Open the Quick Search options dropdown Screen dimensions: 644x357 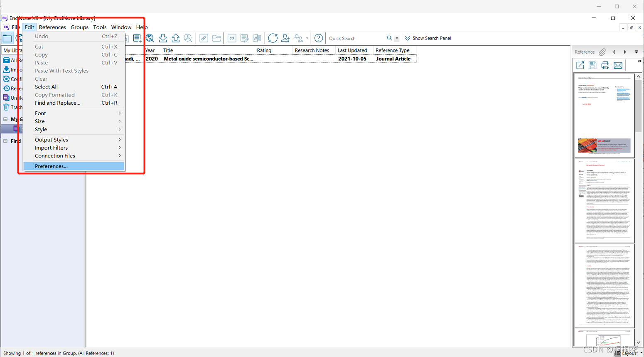pos(397,38)
